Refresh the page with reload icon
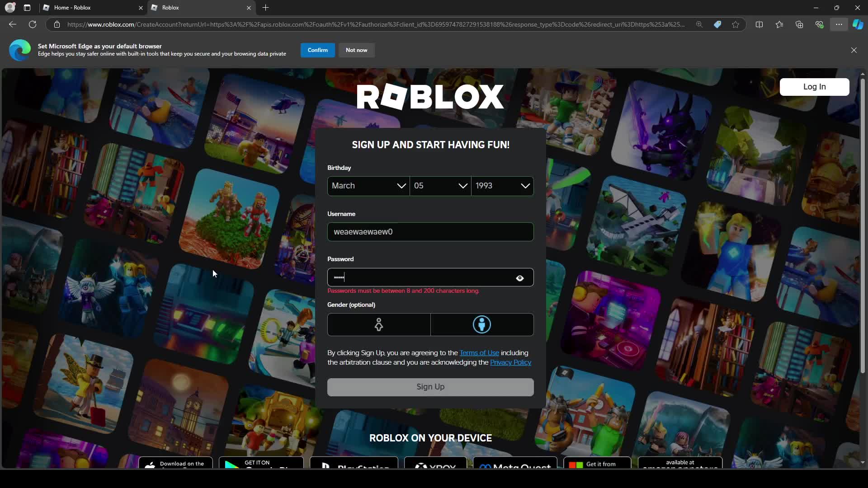The width and height of the screenshot is (868, 488). click(33, 24)
